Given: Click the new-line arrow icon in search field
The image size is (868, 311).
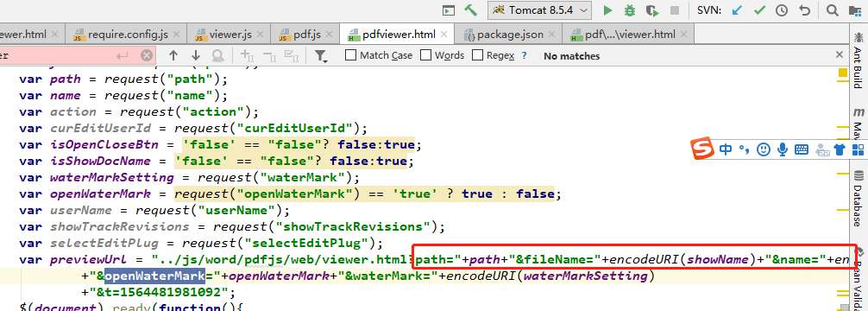Looking at the screenshot, I should click(123, 55).
